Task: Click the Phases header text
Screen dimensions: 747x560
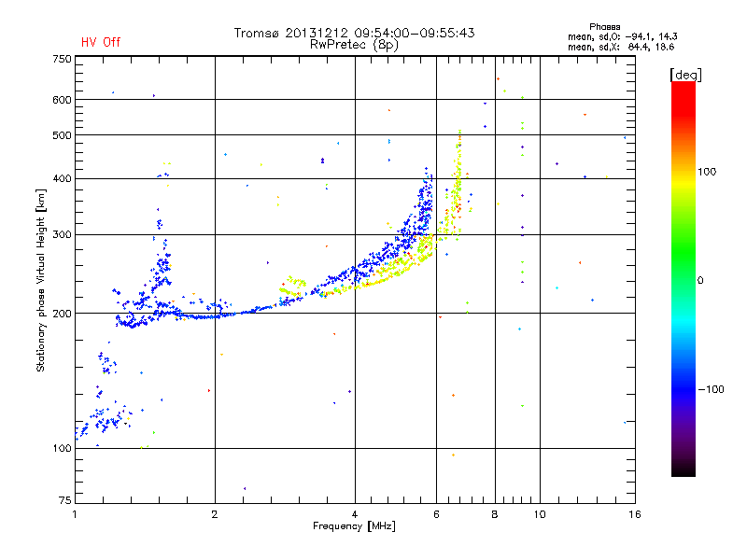Action: pyautogui.click(x=604, y=27)
